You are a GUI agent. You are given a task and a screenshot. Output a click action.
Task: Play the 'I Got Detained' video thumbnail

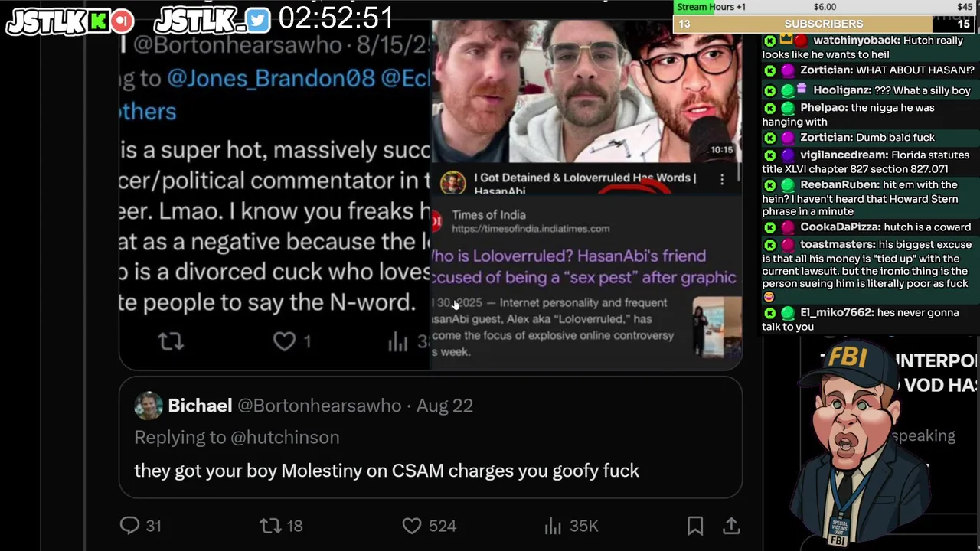586,90
